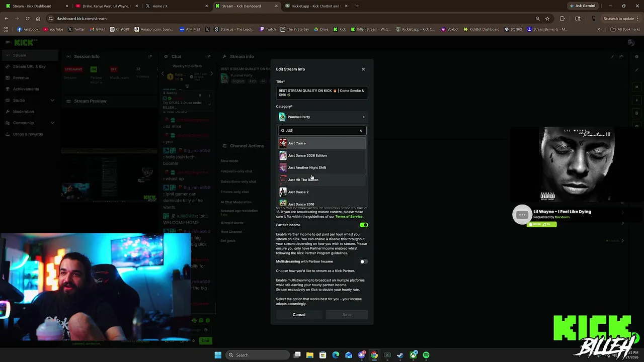This screenshot has width=644, height=362.
Task: Enable Multistreaming with Partner Income toggle
Action: point(364,261)
